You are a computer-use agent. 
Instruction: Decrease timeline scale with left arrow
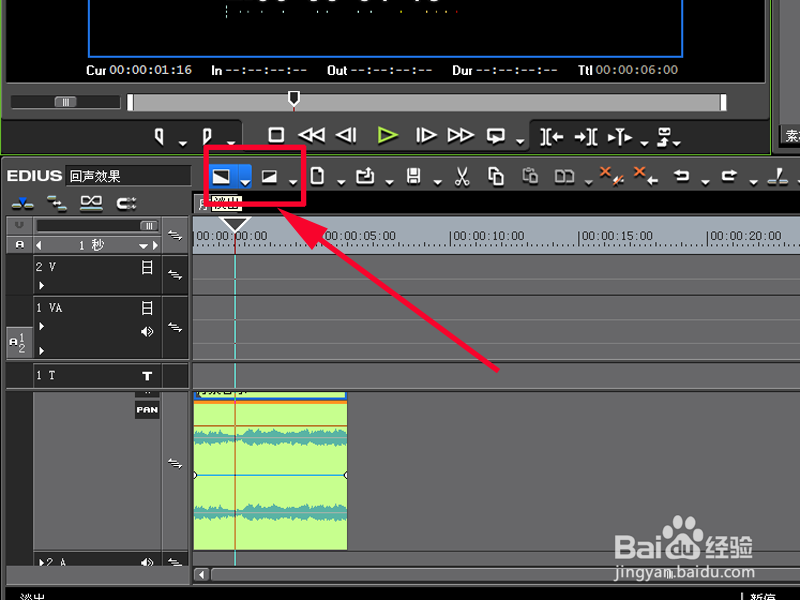[39, 245]
